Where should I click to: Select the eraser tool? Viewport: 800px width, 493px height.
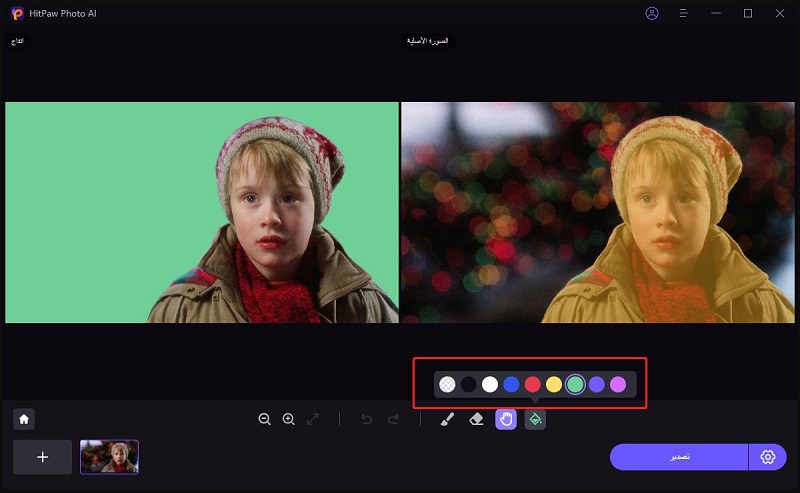[x=476, y=419]
